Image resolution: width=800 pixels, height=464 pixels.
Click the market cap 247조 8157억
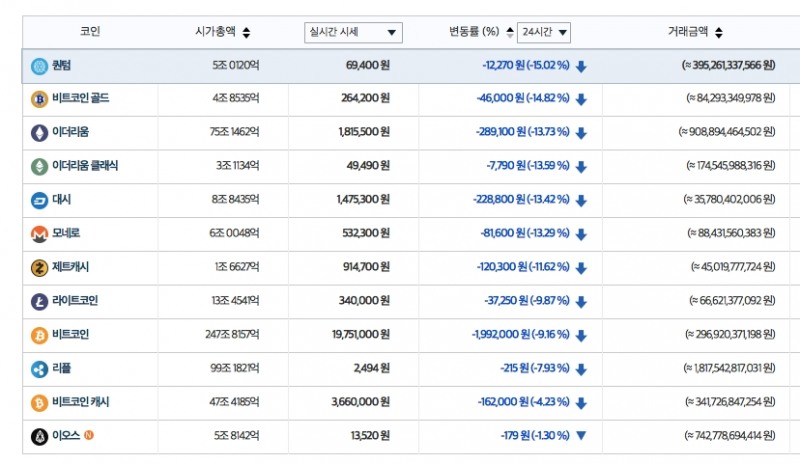point(232,334)
